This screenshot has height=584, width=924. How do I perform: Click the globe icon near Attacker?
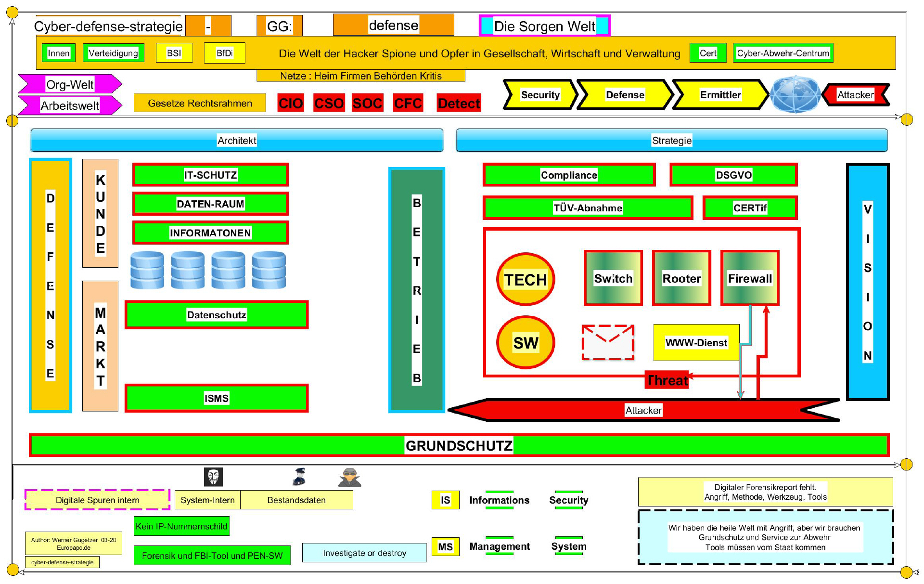tap(795, 94)
